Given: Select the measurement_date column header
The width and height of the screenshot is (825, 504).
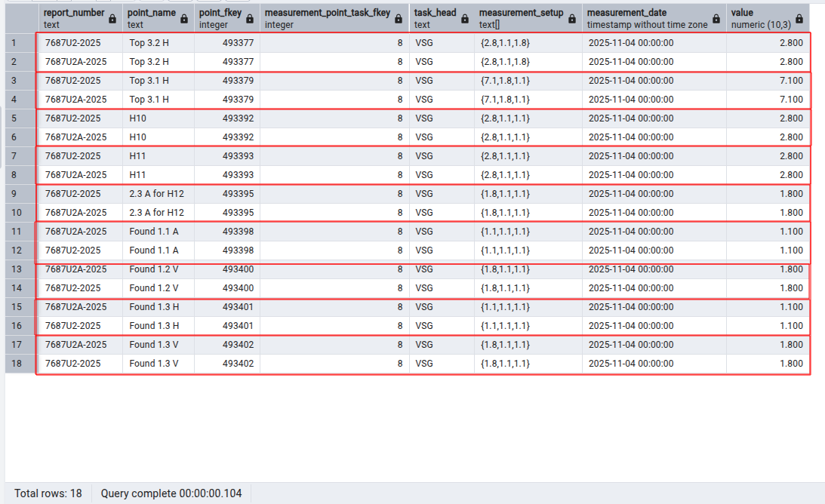Looking at the screenshot, I should 645,18.
